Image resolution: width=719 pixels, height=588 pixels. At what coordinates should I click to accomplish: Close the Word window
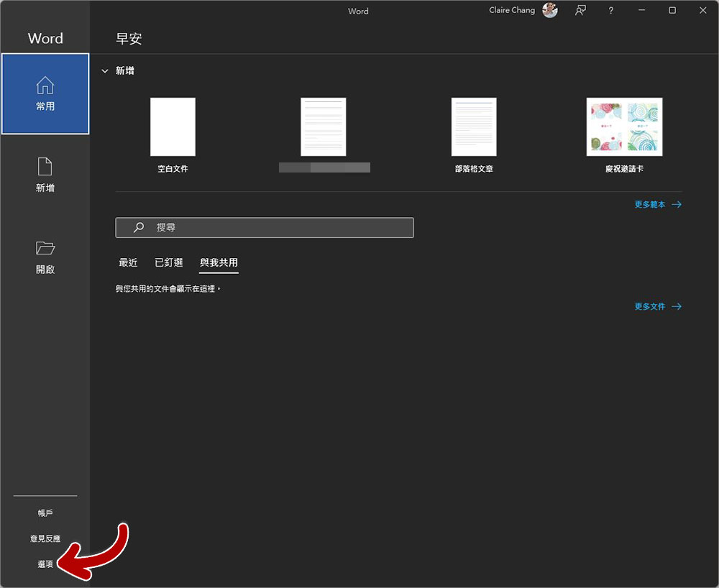coord(703,10)
